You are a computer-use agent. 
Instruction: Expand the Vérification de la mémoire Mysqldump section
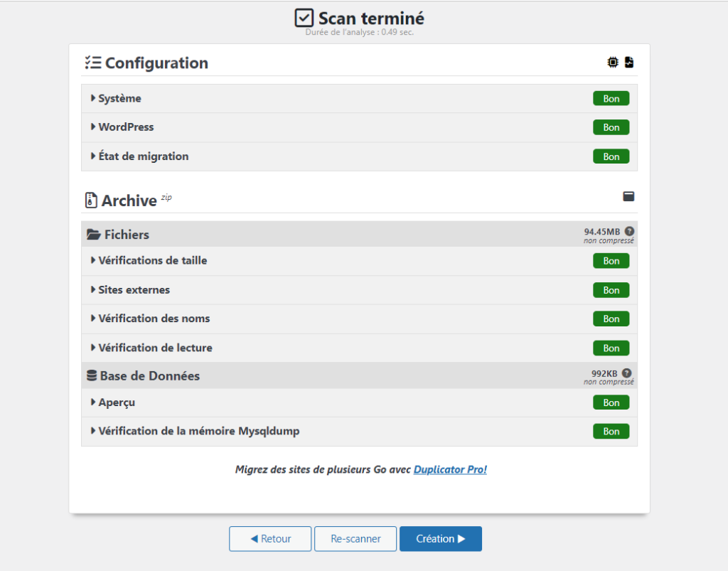pyautogui.click(x=199, y=431)
